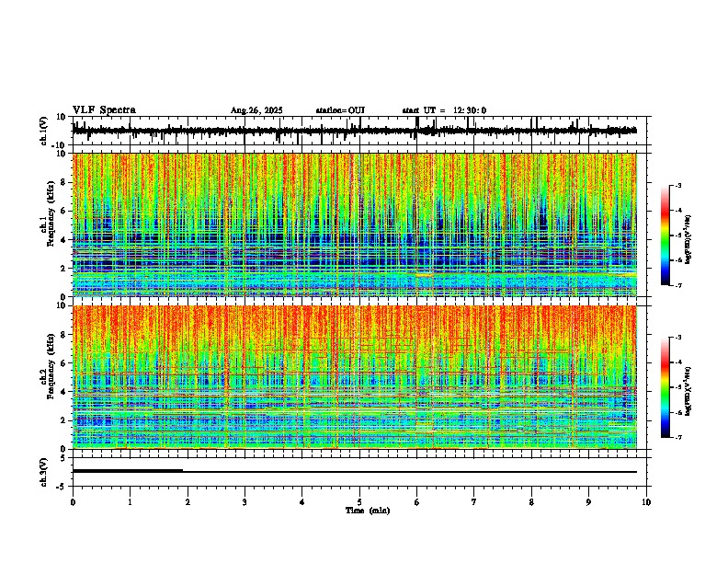
Task: Click the '7' tick on the Time axis
Action: [x=474, y=502]
